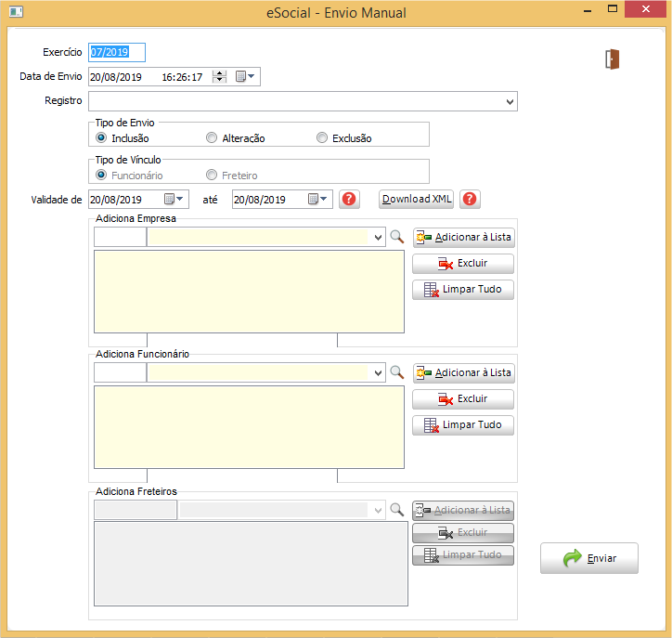The height and width of the screenshot is (638, 672).
Task: Click Excluir in Adiciona Freteiros section
Action: (x=463, y=532)
